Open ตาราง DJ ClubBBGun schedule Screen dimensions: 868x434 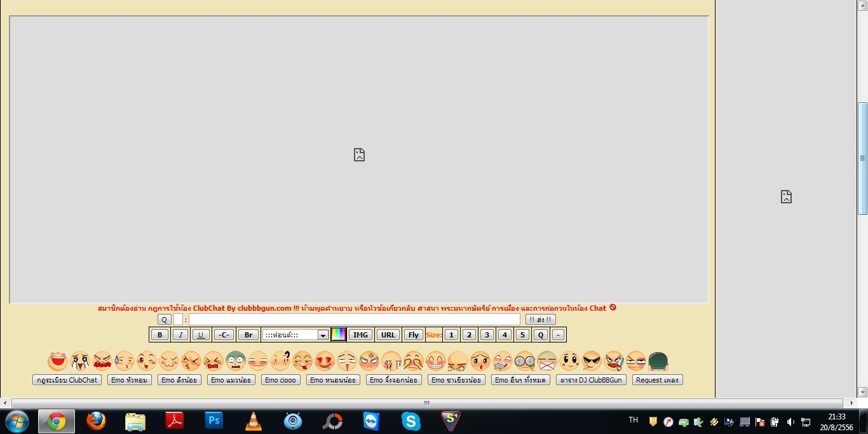coord(591,380)
